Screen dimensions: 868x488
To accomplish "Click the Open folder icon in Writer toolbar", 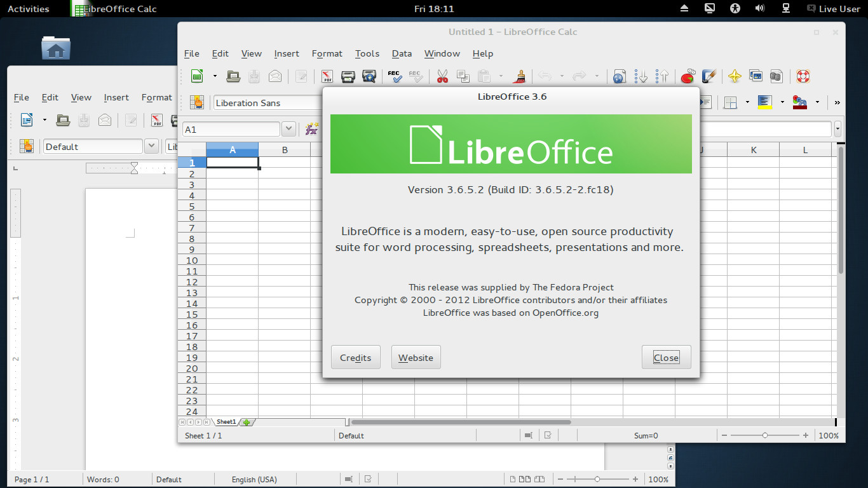I will (63, 119).
